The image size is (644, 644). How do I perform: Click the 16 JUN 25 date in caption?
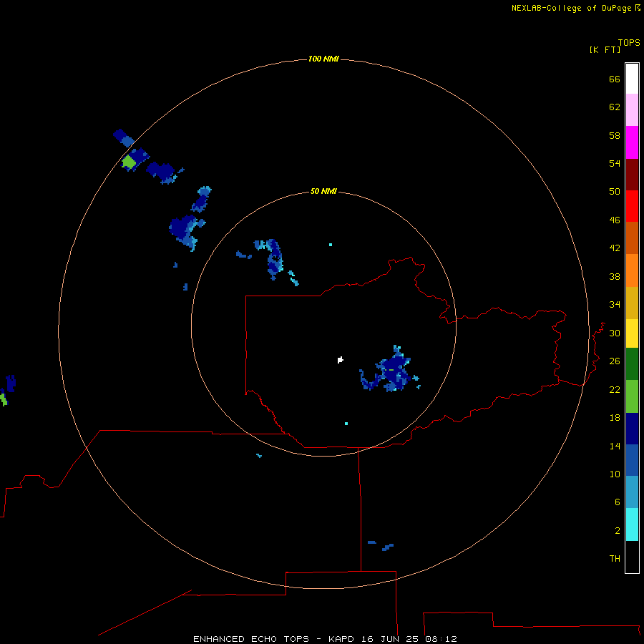[391, 639]
